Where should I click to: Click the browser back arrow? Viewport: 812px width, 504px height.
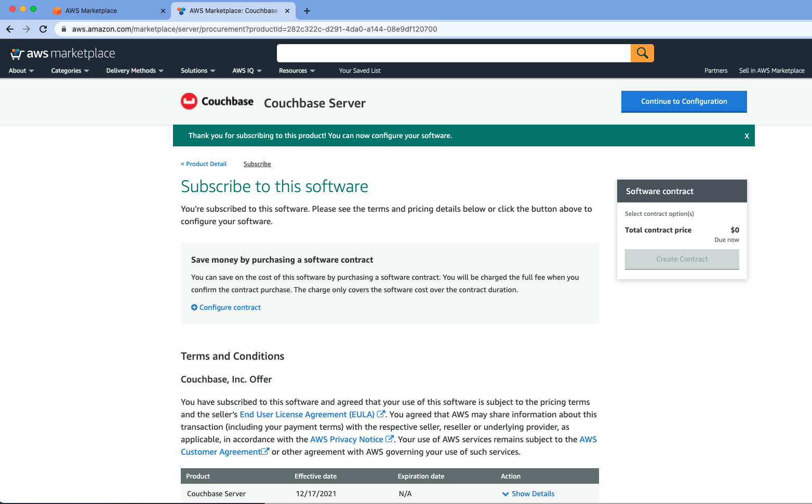click(x=9, y=29)
